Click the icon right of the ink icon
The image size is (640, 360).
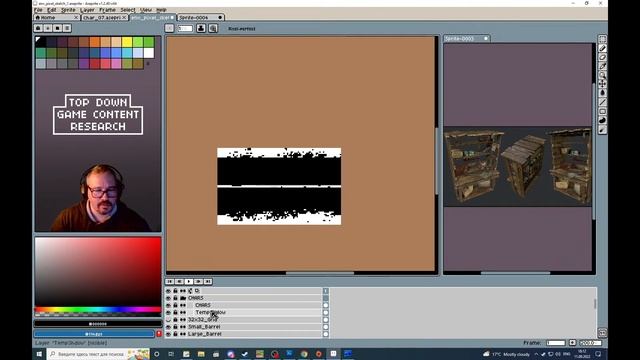tap(213, 28)
